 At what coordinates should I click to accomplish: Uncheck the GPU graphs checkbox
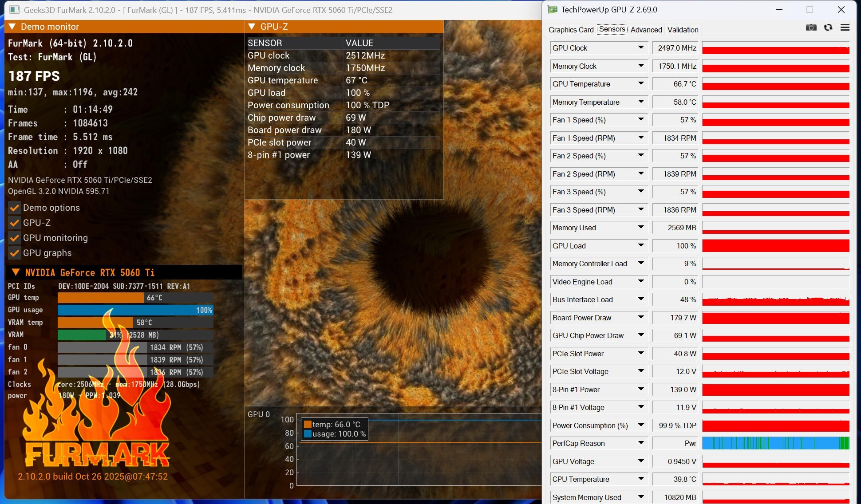[x=15, y=253]
